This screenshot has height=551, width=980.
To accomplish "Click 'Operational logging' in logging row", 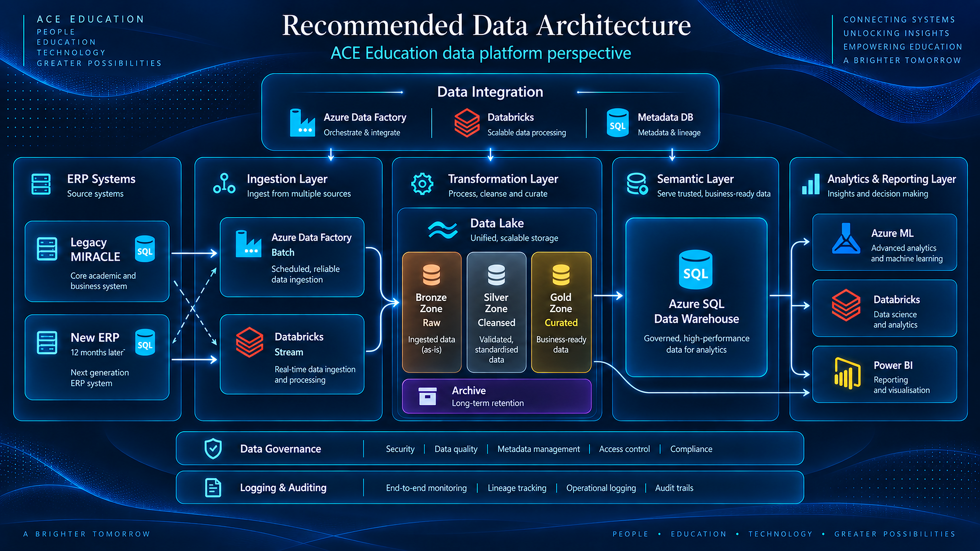I will 601,488.
